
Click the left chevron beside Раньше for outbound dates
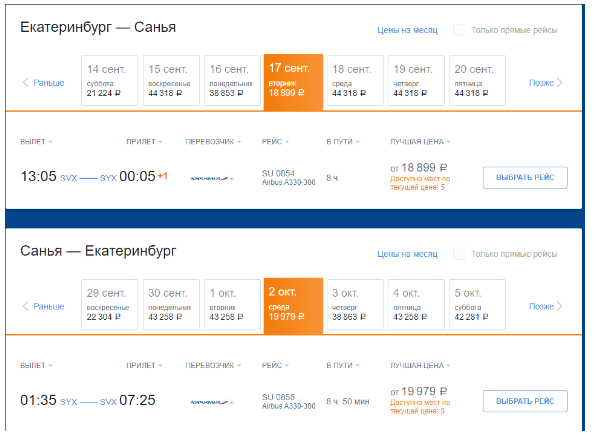(26, 82)
